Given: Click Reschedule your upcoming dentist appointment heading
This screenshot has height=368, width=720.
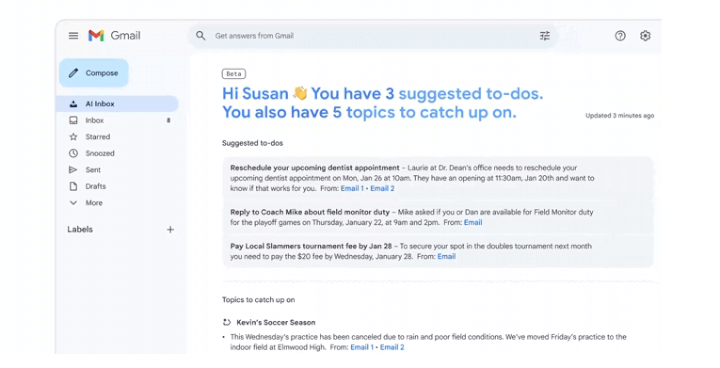Looking at the screenshot, I should [315, 168].
